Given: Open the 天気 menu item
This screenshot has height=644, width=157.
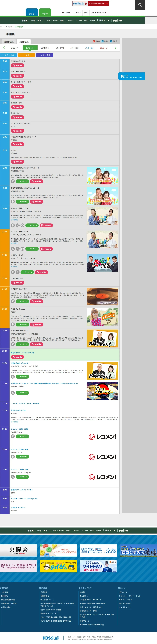Looking at the screenshot, I should 86,13.
